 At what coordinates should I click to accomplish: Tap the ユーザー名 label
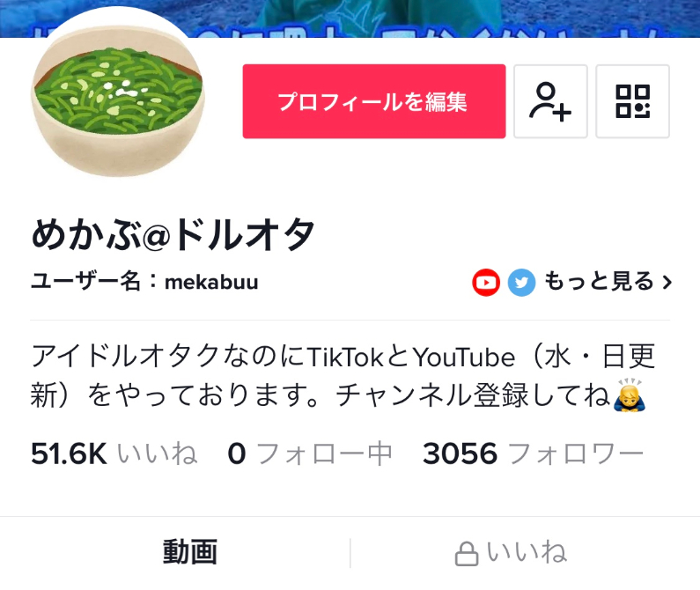(x=85, y=282)
